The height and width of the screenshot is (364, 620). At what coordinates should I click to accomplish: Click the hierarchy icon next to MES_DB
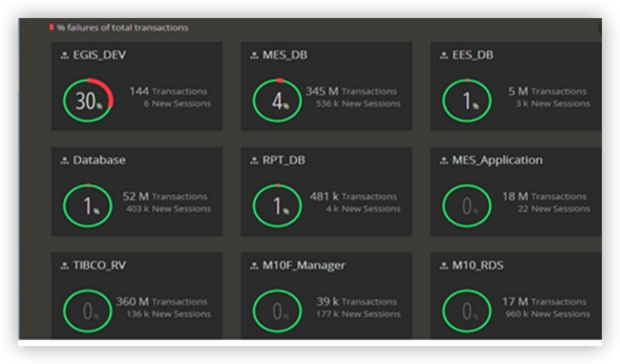pyautogui.click(x=254, y=56)
